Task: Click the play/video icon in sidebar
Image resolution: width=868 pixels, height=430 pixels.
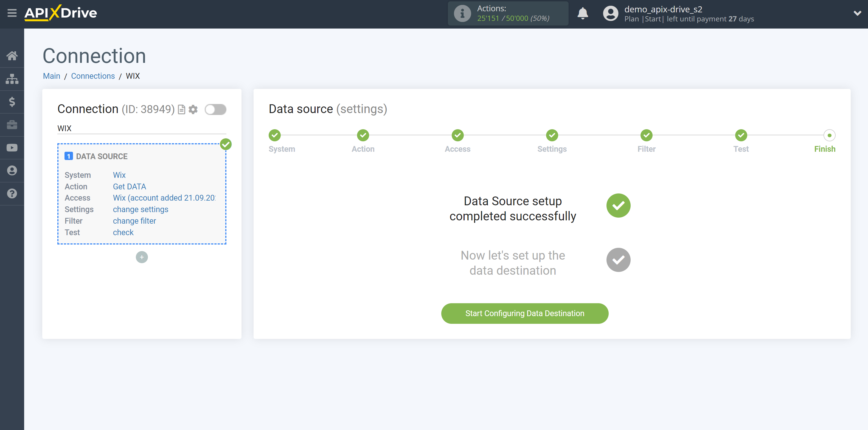Action: (x=12, y=148)
